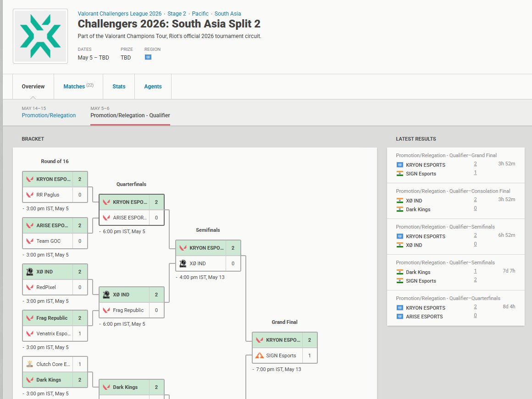The image size is (532, 399).
Task: Click the Venatrix Esports team logo
Action: (x=30, y=333)
